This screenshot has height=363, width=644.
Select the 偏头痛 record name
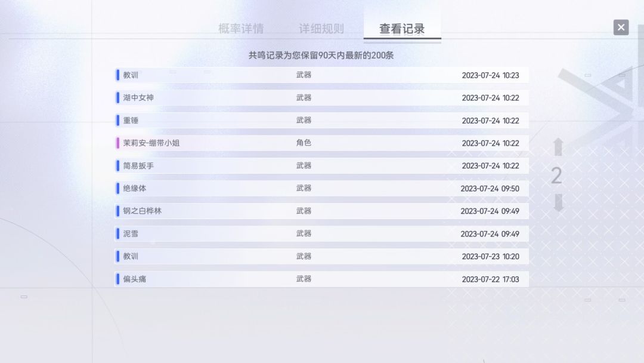tap(134, 279)
